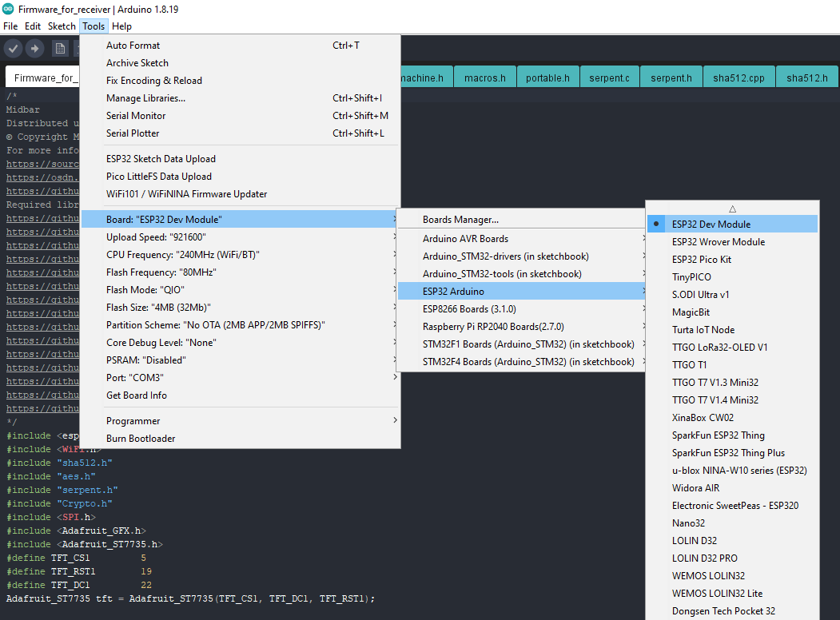Launch the Serial Plotter

[241, 133]
